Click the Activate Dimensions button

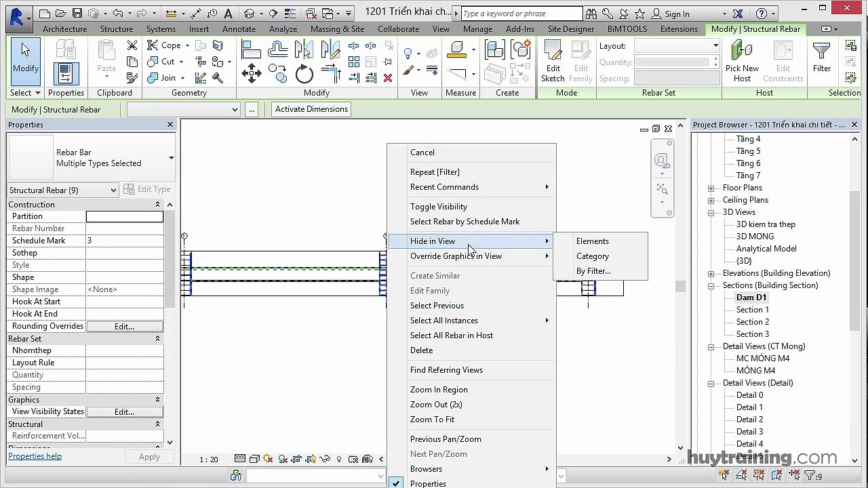point(311,109)
